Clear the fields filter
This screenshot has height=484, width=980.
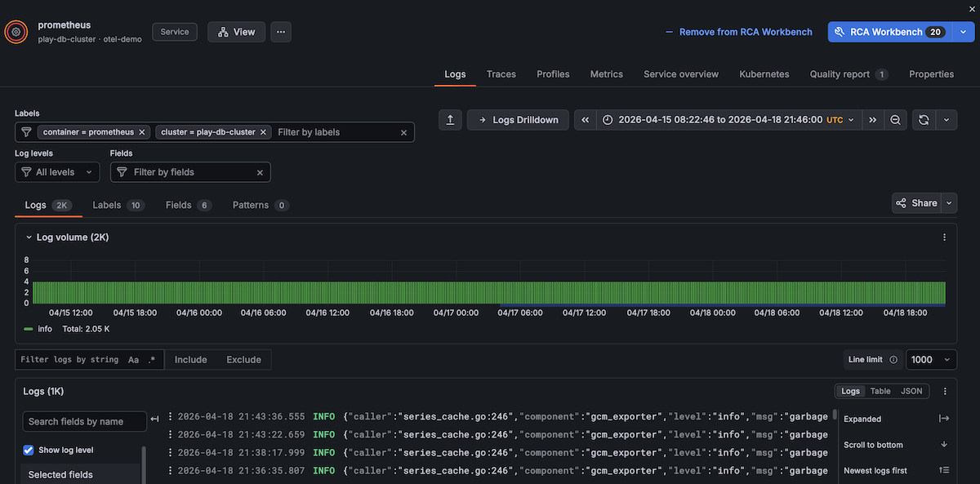pos(260,172)
